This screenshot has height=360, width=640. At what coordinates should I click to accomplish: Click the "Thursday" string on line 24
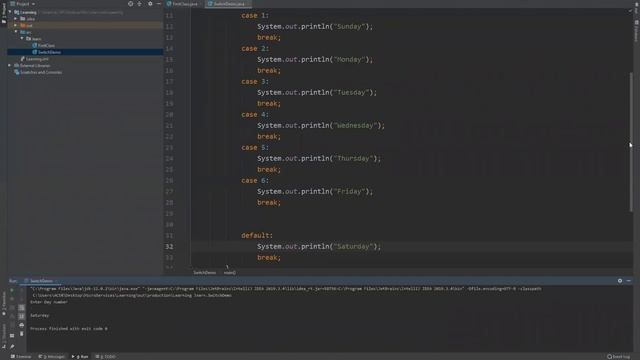[353, 158]
